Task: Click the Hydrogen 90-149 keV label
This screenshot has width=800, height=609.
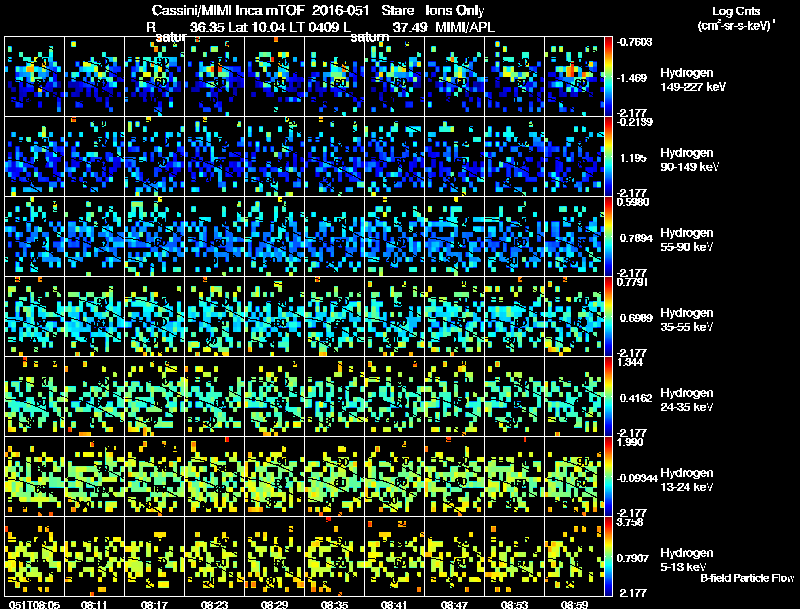Action: 686,159
